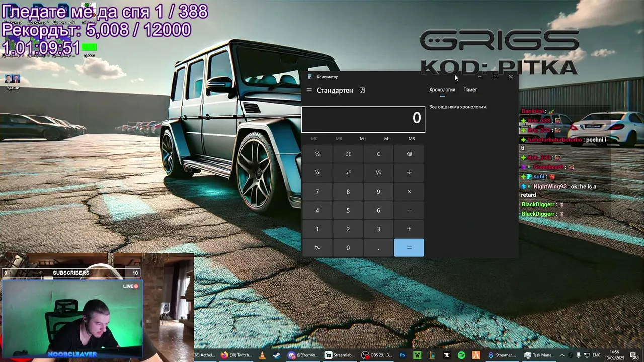
Task: Click digit 3 on the calculator
Action: pos(378,229)
